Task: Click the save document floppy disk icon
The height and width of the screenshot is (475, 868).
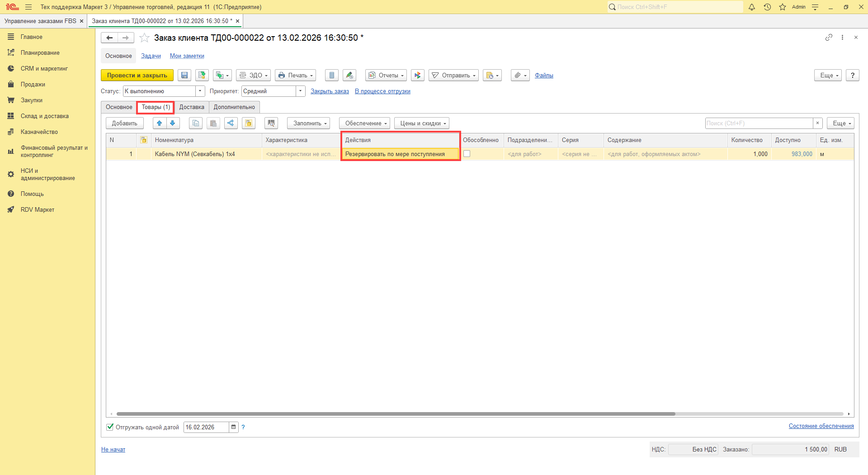Action: pyautogui.click(x=184, y=76)
